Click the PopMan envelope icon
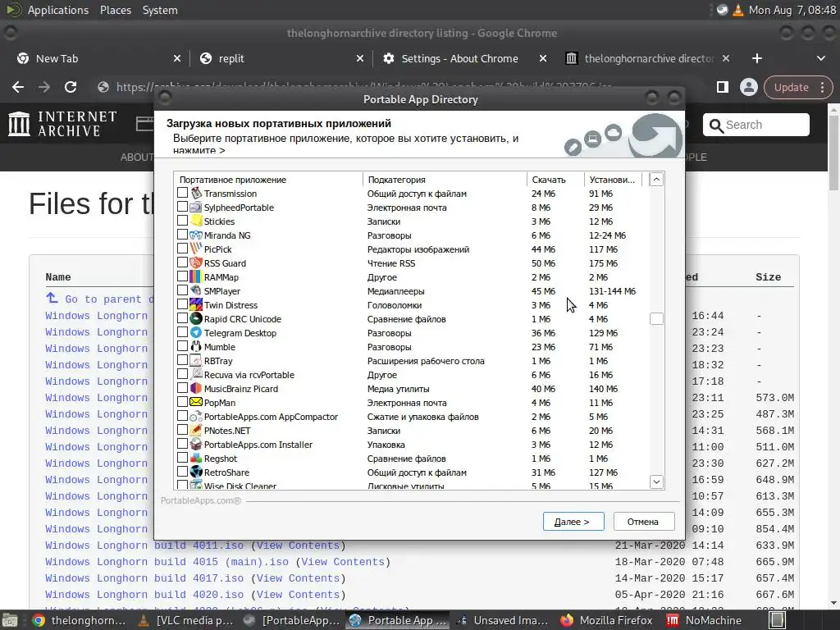 (196, 402)
